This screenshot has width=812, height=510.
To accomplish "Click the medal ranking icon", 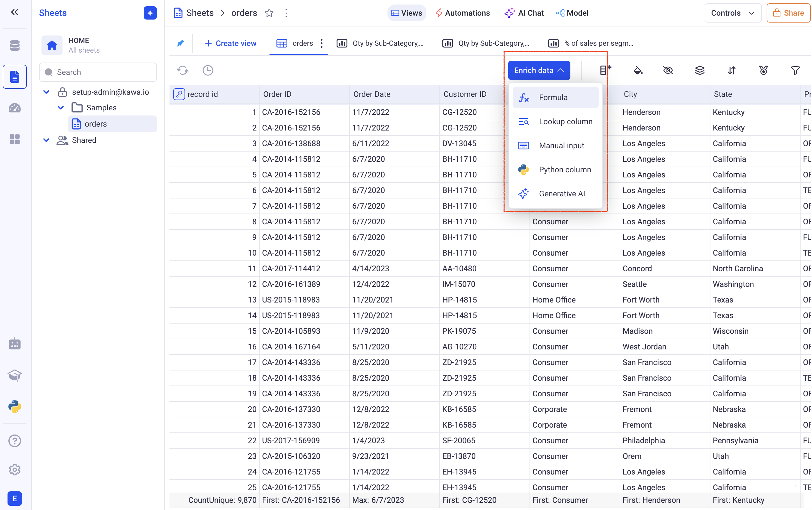I will tap(763, 70).
